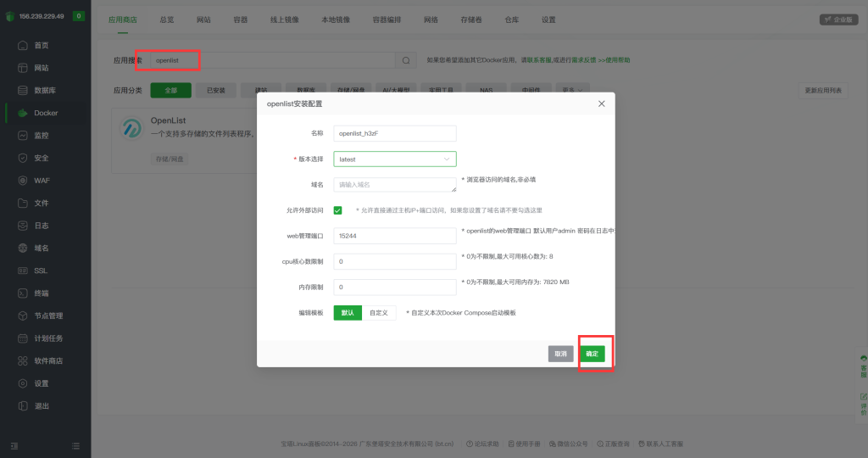Screen dimensions: 868x458
Task: Open the 监控 monitoring sidebar icon
Action: 23,136
